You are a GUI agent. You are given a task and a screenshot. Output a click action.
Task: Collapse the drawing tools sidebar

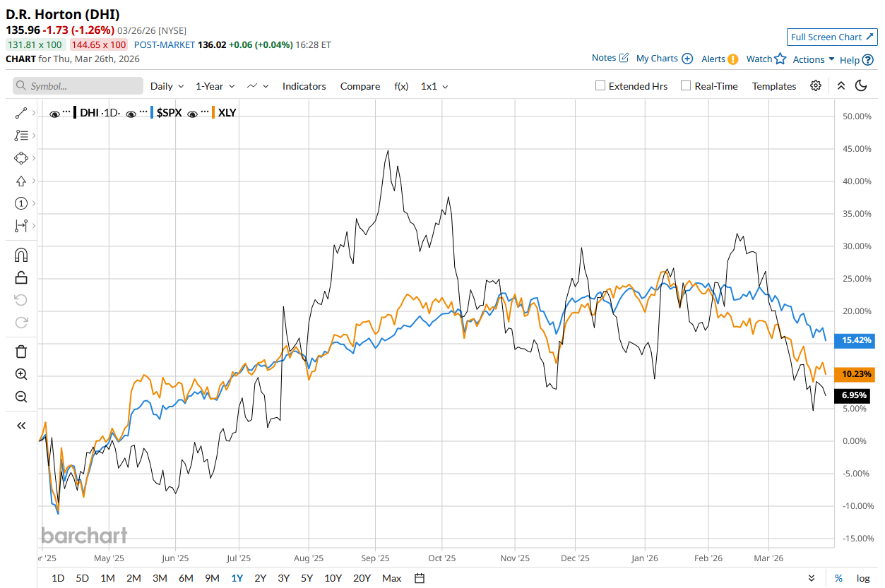pyautogui.click(x=21, y=426)
